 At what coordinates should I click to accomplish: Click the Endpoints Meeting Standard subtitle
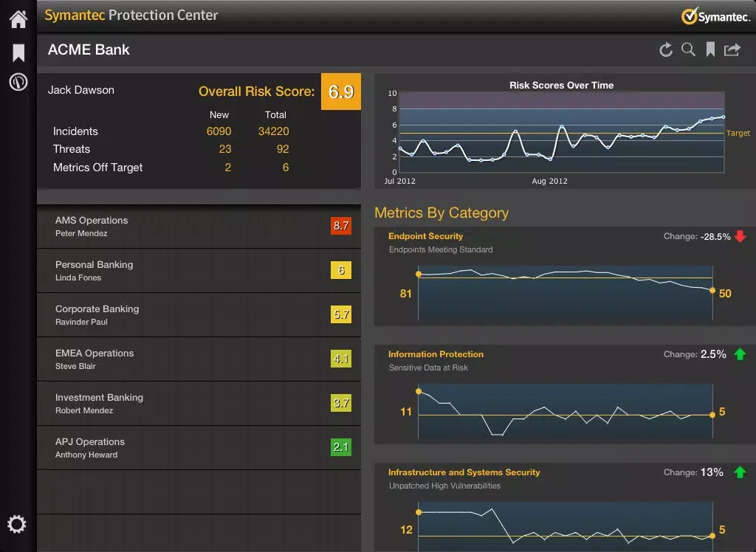point(441,249)
